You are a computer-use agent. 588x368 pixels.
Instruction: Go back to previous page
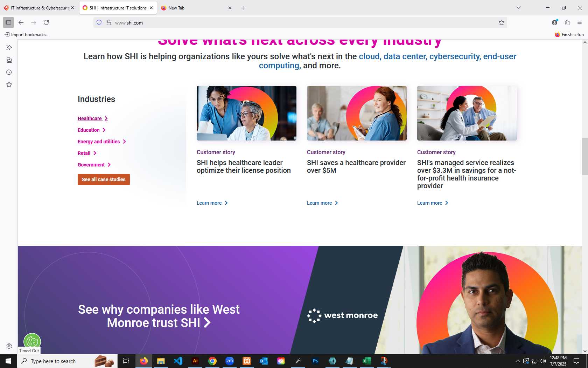(21, 22)
